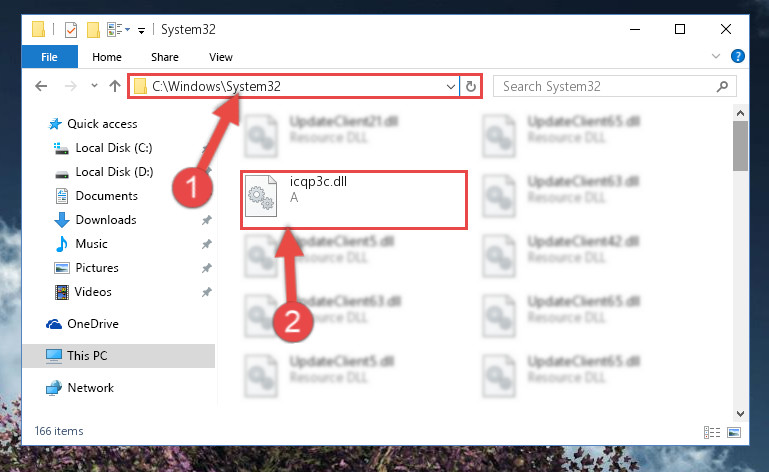Screen dimensions: 769x472
Task: Refresh the System32 folder view
Action: tap(471, 86)
